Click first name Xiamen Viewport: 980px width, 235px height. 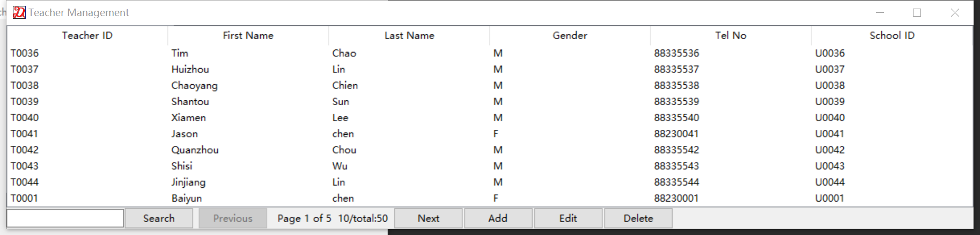coord(189,117)
